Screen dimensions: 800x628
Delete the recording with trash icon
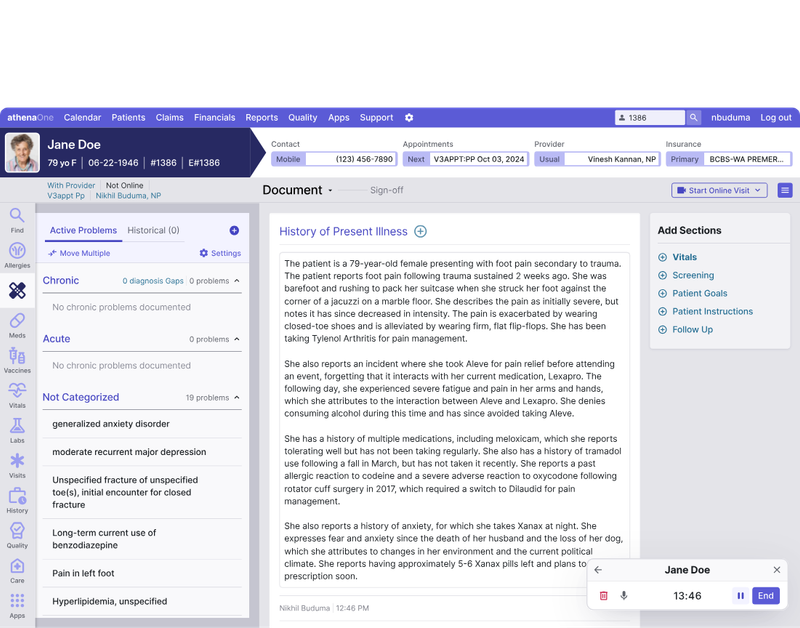(604, 595)
